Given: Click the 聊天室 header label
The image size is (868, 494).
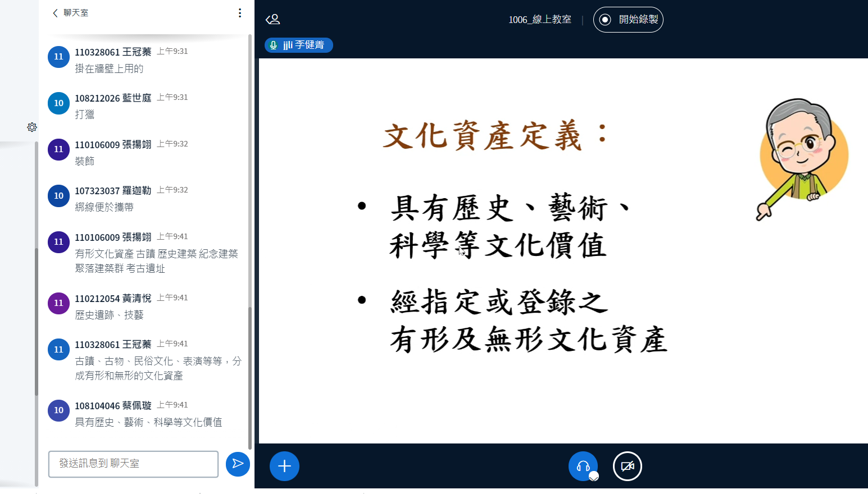Looking at the screenshot, I should pyautogui.click(x=76, y=13).
